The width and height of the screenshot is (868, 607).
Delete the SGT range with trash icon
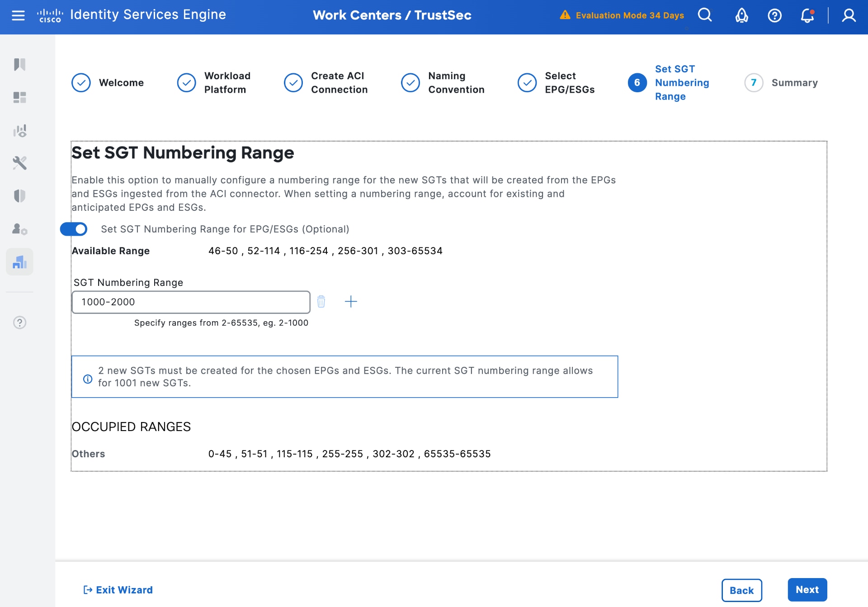(x=321, y=301)
